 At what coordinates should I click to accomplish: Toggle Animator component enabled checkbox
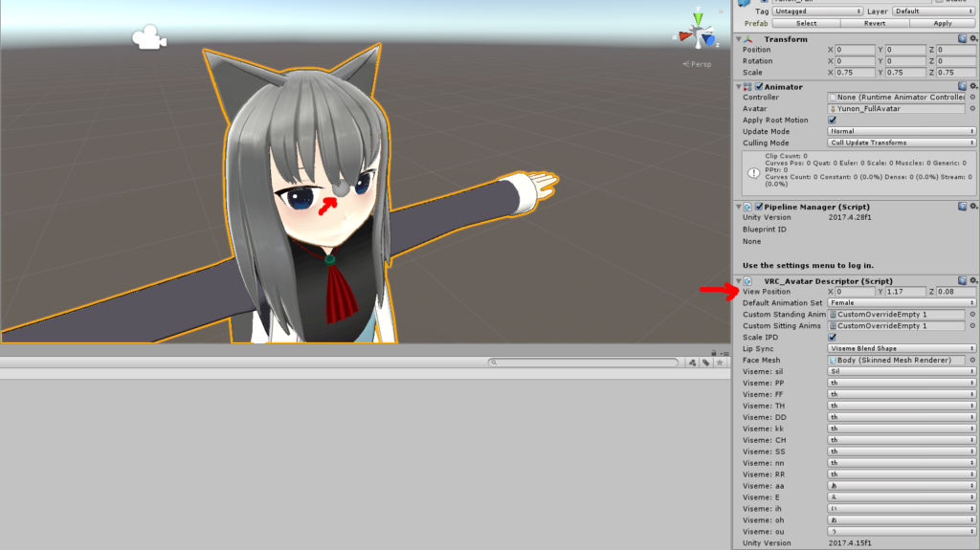click(759, 87)
